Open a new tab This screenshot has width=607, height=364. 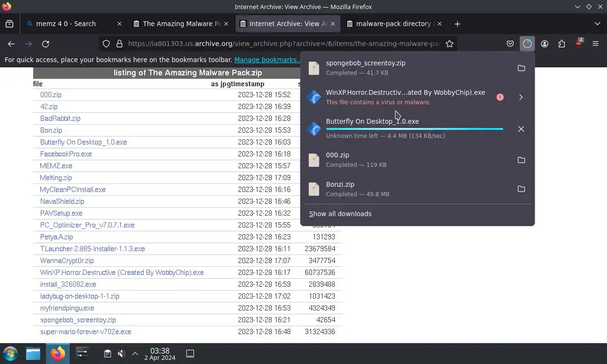[x=457, y=24]
